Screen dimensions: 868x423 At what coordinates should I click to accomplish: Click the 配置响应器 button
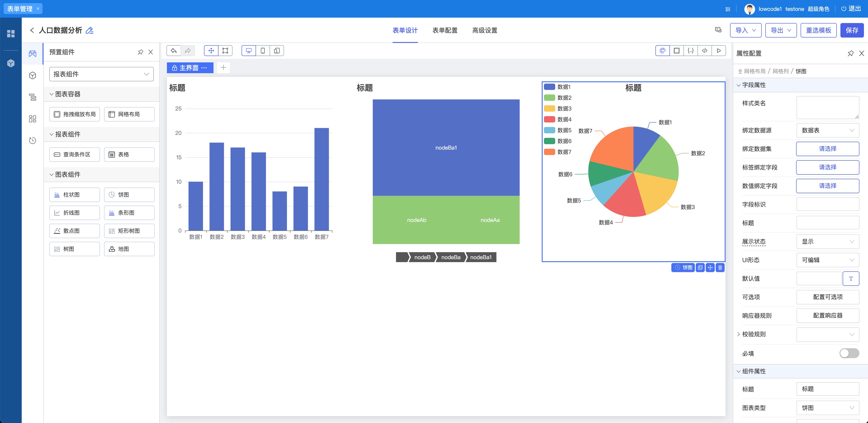827,316
